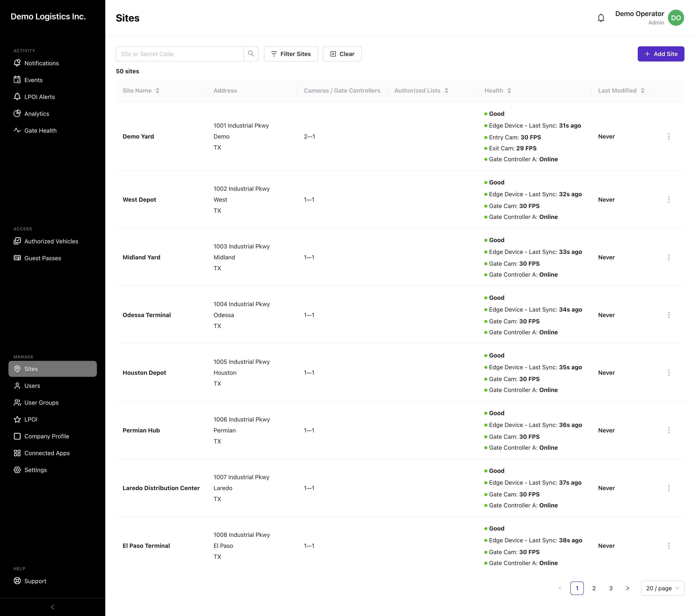The image size is (695, 616).
Task: Open Users management page
Action: pyautogui.click(x=53, y=386)
